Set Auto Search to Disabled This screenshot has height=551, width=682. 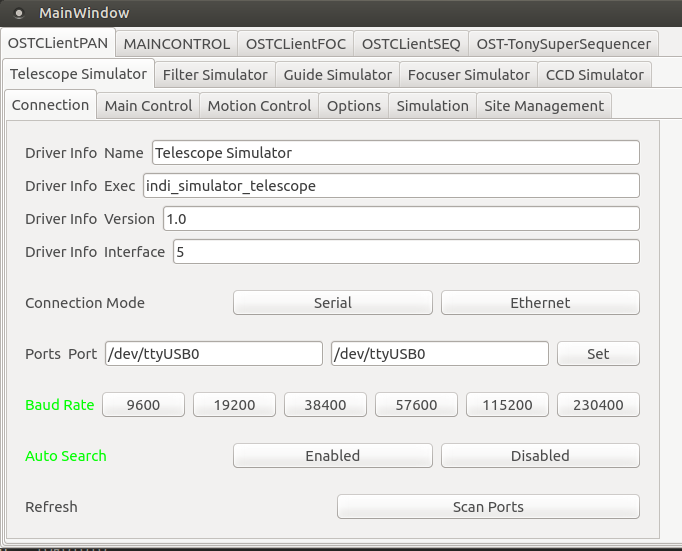[x=540, y=456]
